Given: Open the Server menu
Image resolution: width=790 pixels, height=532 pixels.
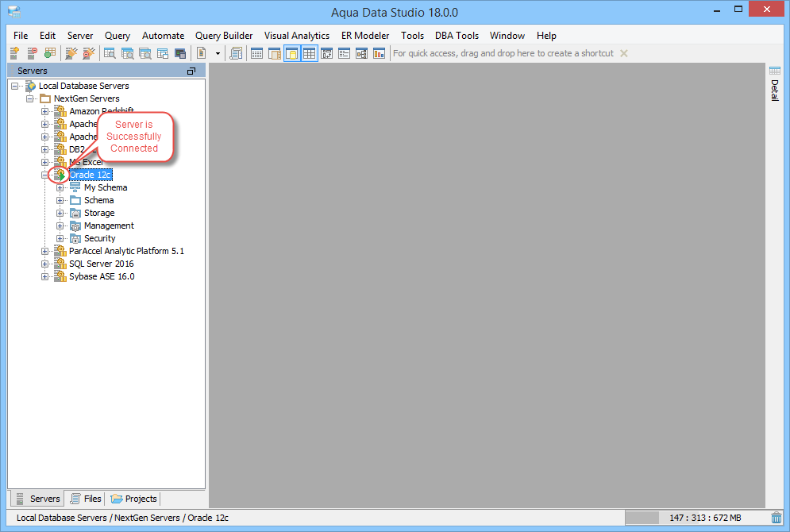Looking at the screenshot, I should click(80, 36).
